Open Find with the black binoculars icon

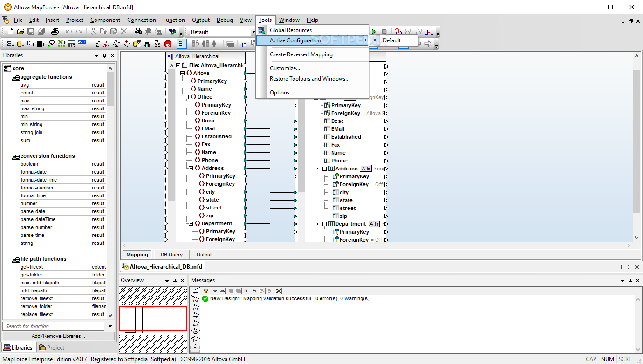tap(138, 32)
